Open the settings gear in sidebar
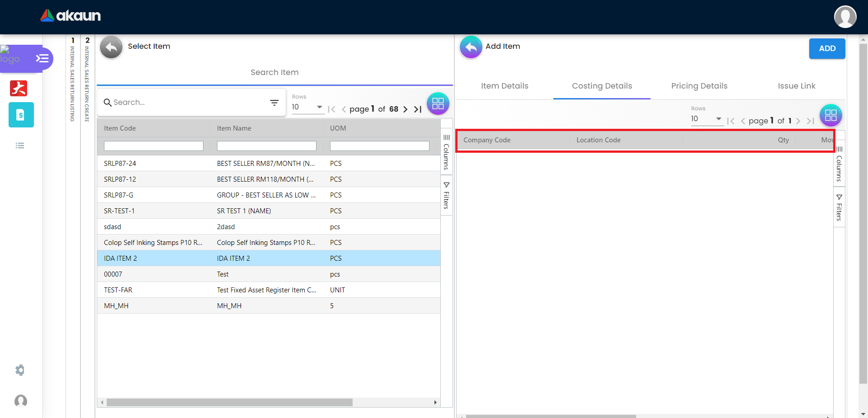The width and height of the screenshot is (868, 418). [x=20, y=370]
